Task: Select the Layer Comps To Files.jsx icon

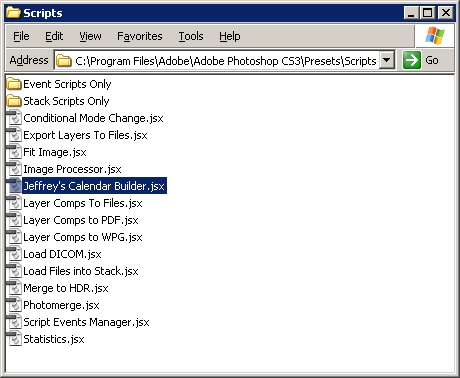Action: 14,203
